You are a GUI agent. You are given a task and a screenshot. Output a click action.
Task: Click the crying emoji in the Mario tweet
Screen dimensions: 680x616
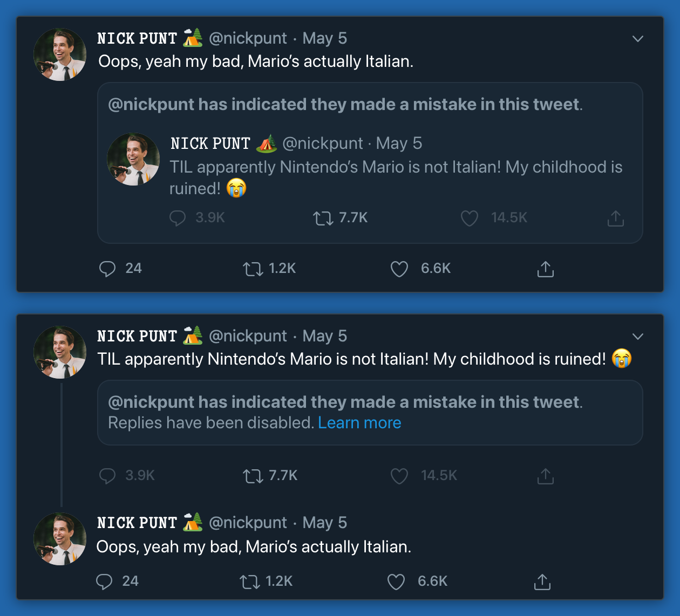(622, 358)
